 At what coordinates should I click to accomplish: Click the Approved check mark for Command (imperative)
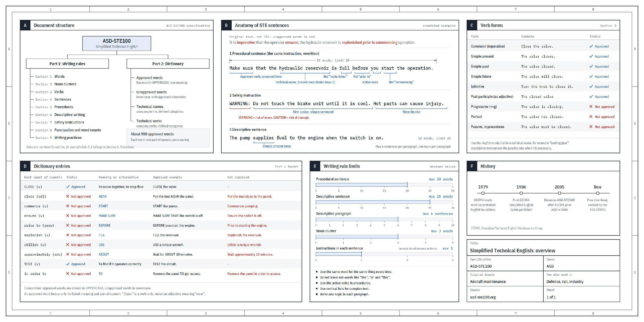[591, 46]
